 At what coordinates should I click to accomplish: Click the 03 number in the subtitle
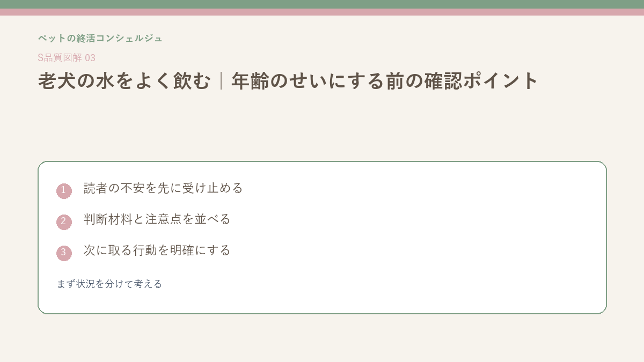click(x=90, y=58)
